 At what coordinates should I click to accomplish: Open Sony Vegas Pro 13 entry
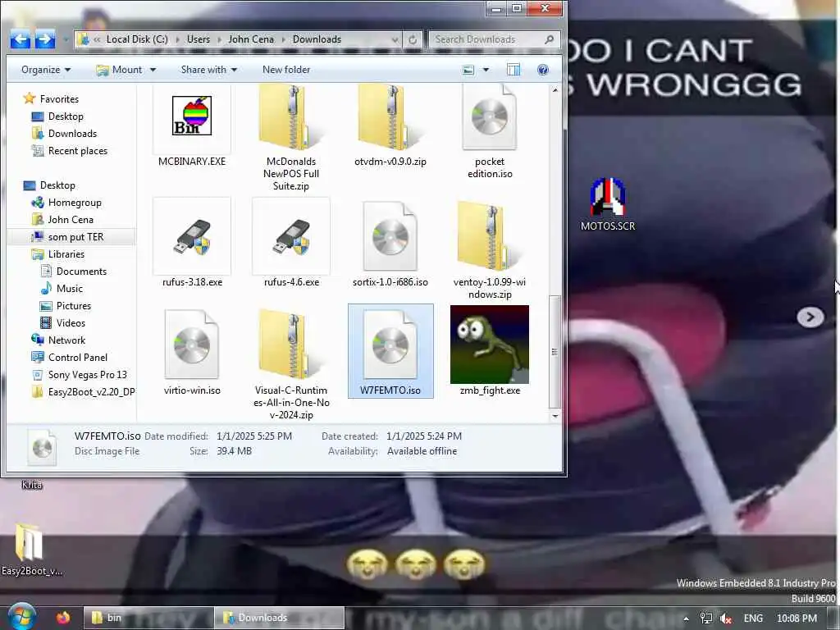(x=87, y=374)
